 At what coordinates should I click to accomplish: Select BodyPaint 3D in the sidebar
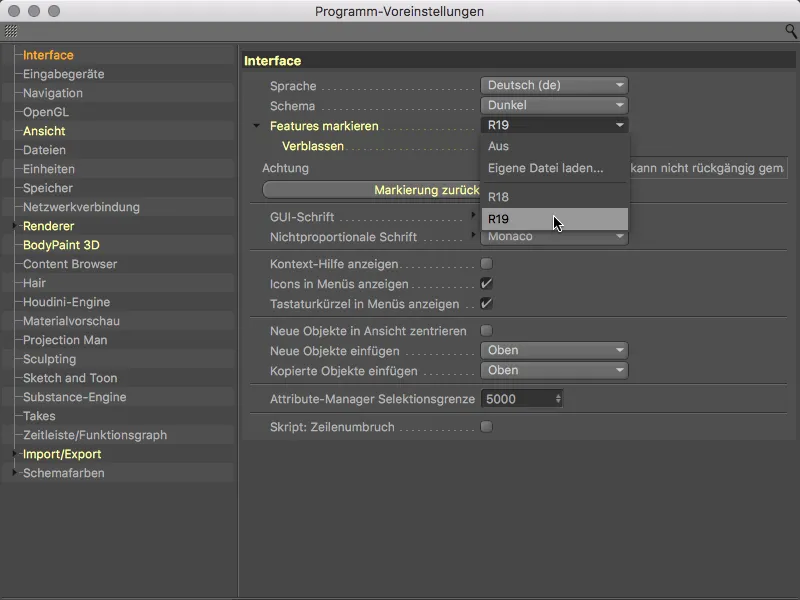click(x=61, y=245)
